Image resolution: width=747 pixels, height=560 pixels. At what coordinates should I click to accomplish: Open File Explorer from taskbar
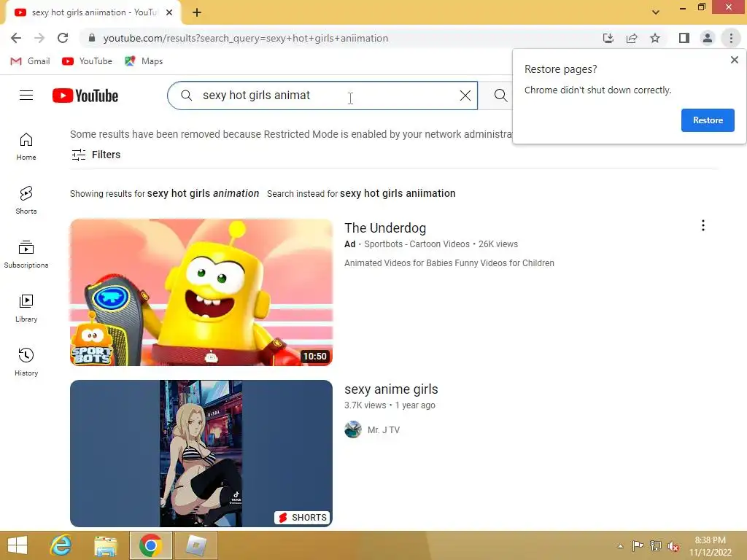click(x=105, y=545)
